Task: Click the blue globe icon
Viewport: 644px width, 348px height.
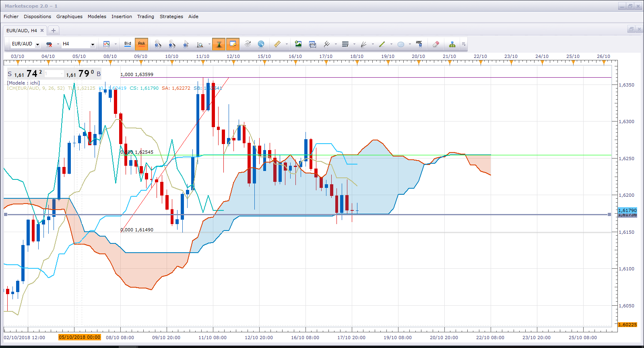Action: point(261,44)
